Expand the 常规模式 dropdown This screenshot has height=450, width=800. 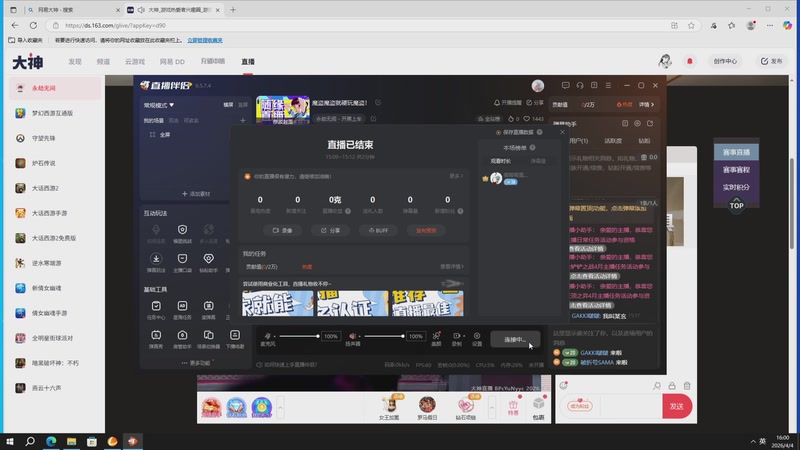(x=159, y=105)
